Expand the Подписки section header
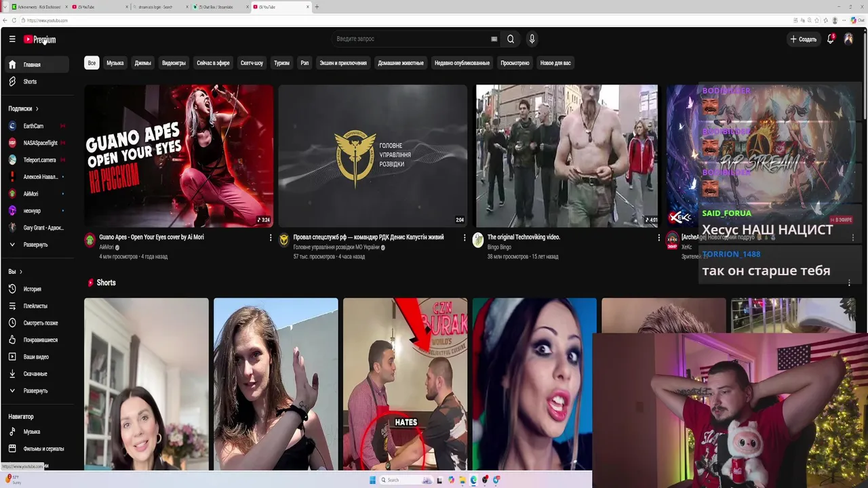Screen dimensions: 868x488 pyautogui.click(x=24, y=108)
